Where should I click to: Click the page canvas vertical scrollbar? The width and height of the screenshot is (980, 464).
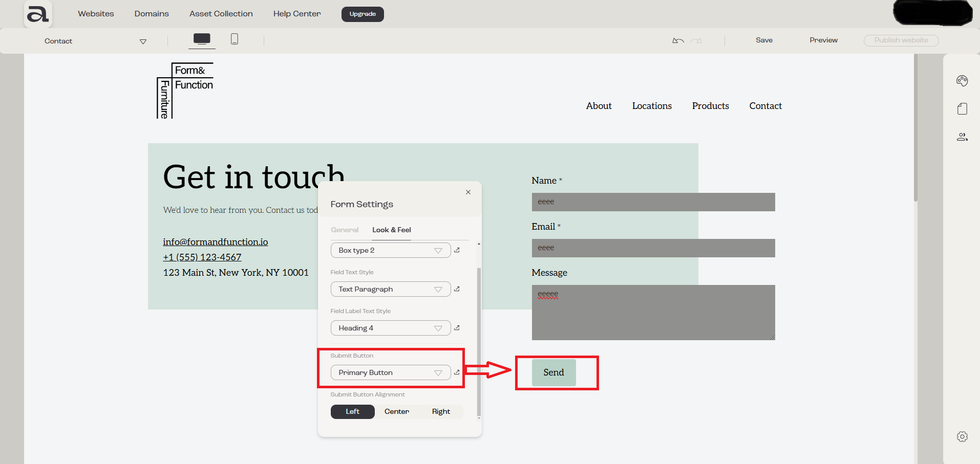coord(915,128)
